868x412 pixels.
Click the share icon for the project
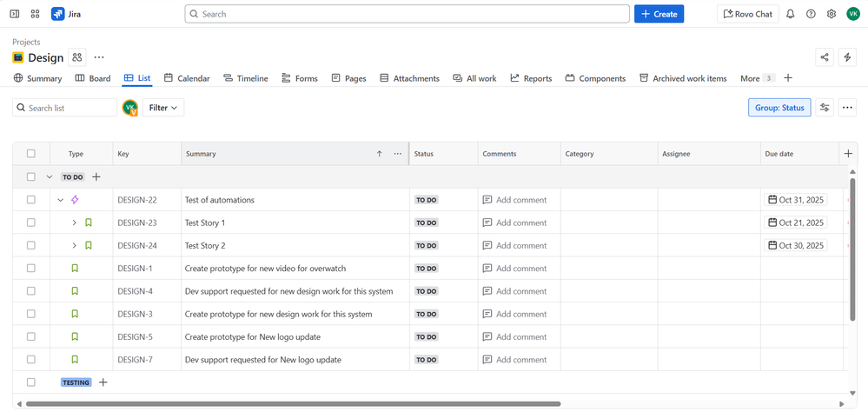pyautogui.click(x=824, y=57)
